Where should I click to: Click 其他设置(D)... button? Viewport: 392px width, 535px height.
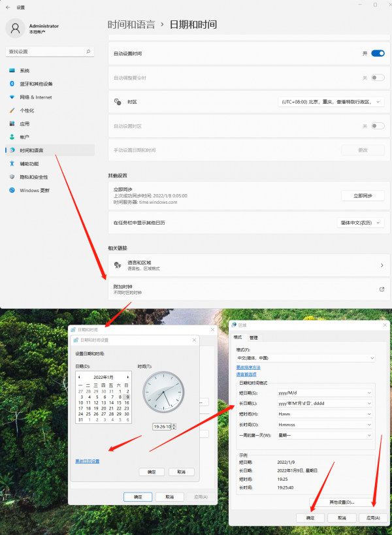click(x=342, y=502)
